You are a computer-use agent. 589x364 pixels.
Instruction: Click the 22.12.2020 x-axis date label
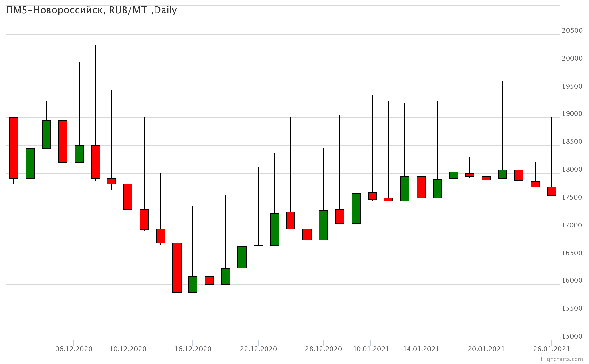(x=258, y=349)
